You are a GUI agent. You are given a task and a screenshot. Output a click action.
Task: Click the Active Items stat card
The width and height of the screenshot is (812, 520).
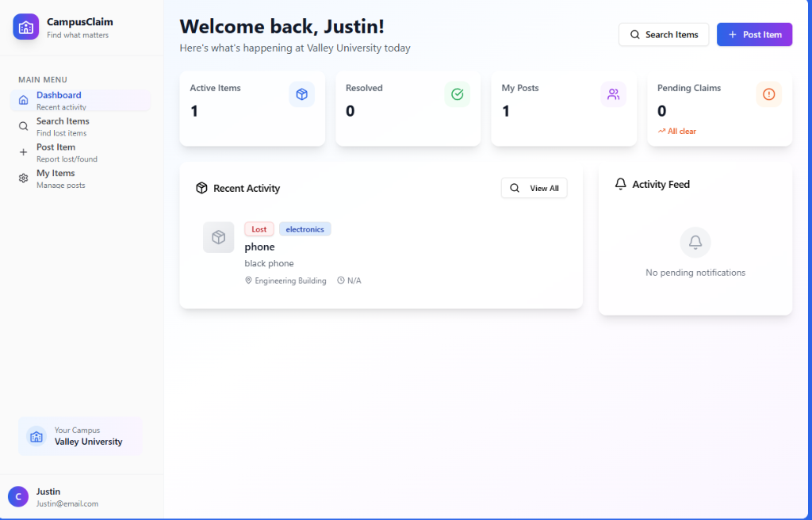point(252,109)
